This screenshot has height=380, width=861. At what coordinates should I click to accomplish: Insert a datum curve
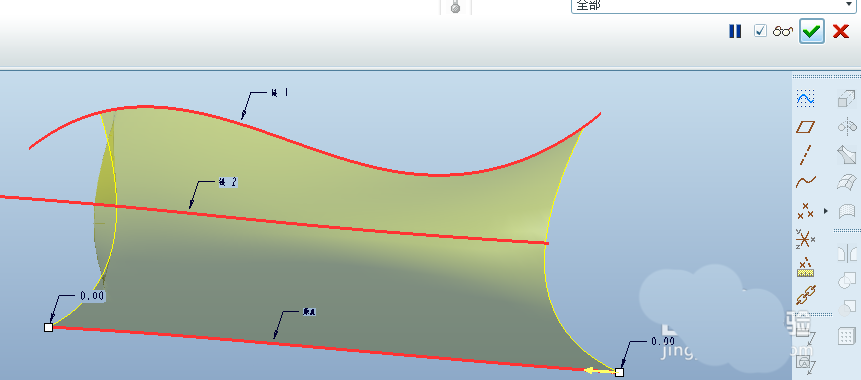pos(806,182)
